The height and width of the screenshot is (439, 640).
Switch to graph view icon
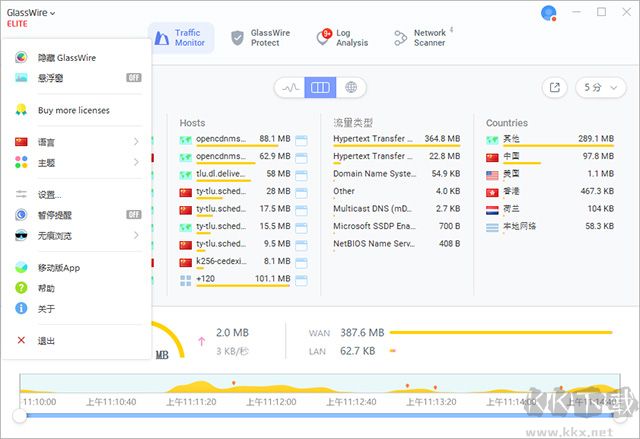pos(290,88)
